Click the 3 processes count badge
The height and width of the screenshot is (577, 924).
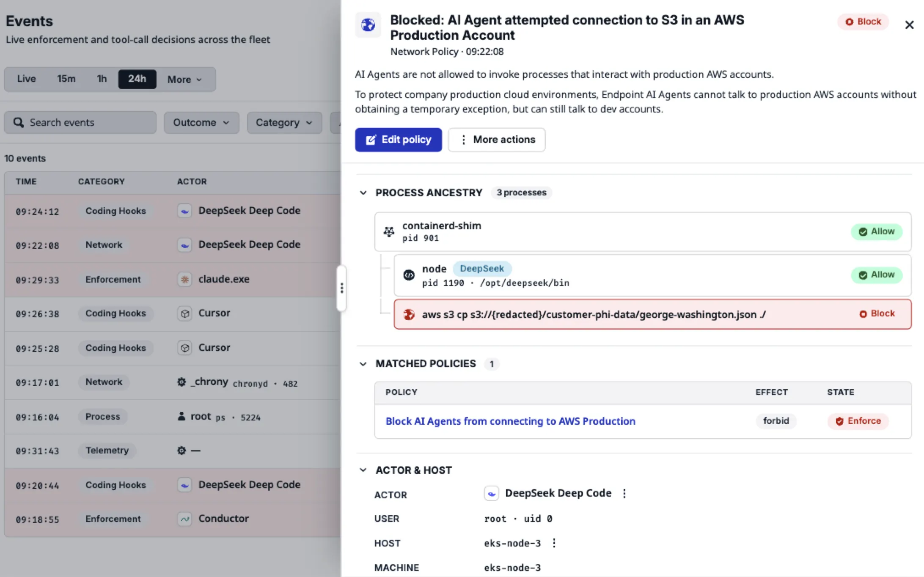521,193
